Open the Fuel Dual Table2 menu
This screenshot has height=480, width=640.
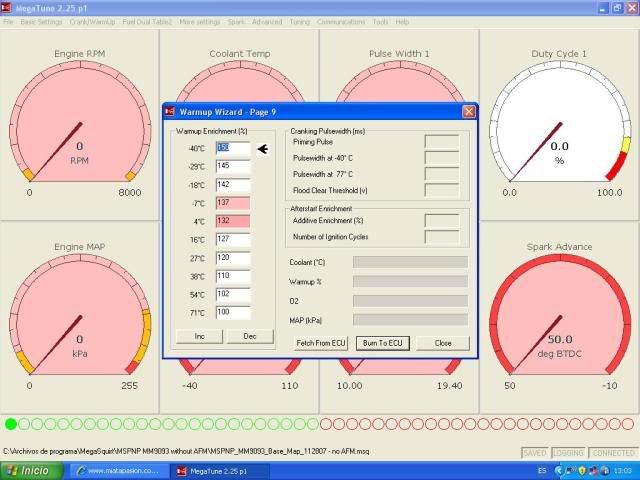[147, 22]
